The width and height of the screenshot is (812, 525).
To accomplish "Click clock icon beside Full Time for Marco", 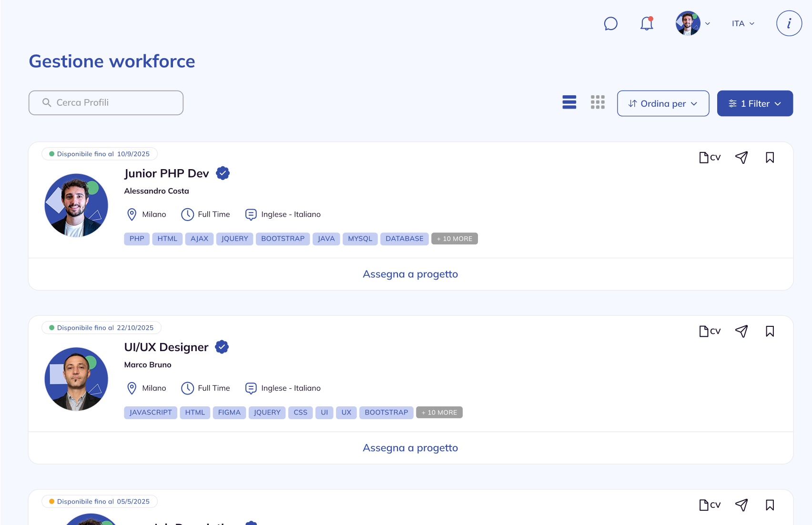I will point(188,388).
